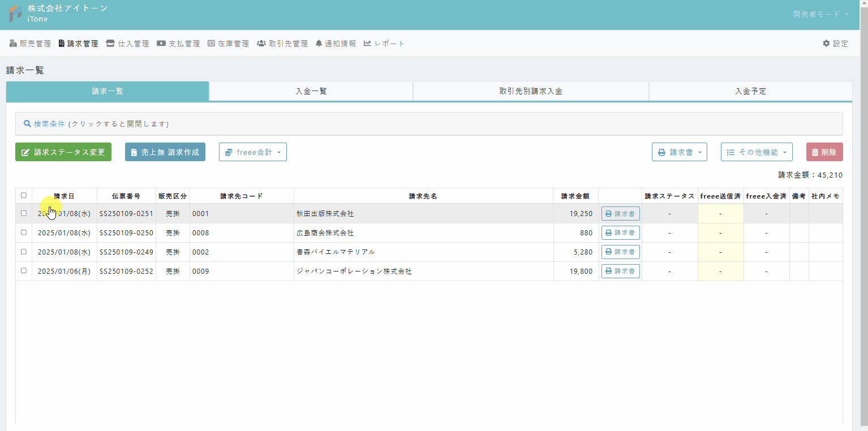
Task: Check the row for 広島商会株式会社
Action: click(x=24, y=232)
